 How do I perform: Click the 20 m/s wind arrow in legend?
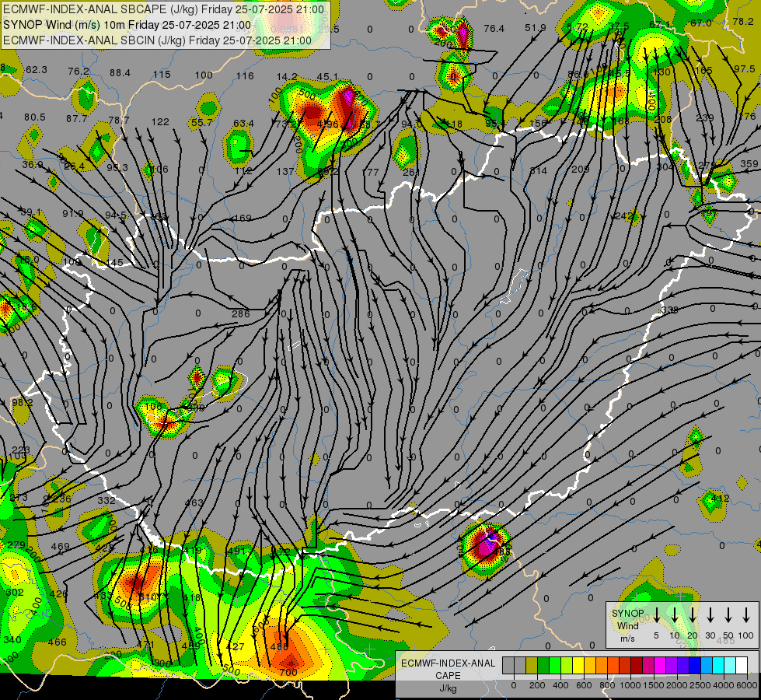(x=692, y=615)
